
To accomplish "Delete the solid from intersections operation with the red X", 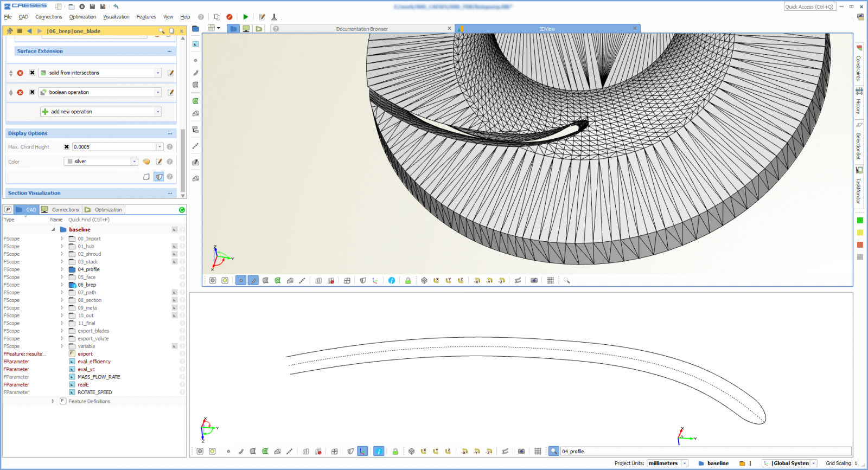I will pos(20,73).
